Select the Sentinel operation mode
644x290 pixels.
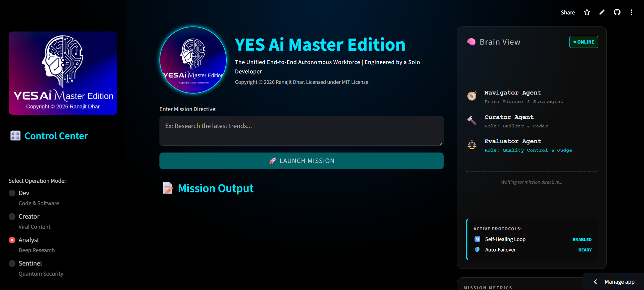pos(12,264)
